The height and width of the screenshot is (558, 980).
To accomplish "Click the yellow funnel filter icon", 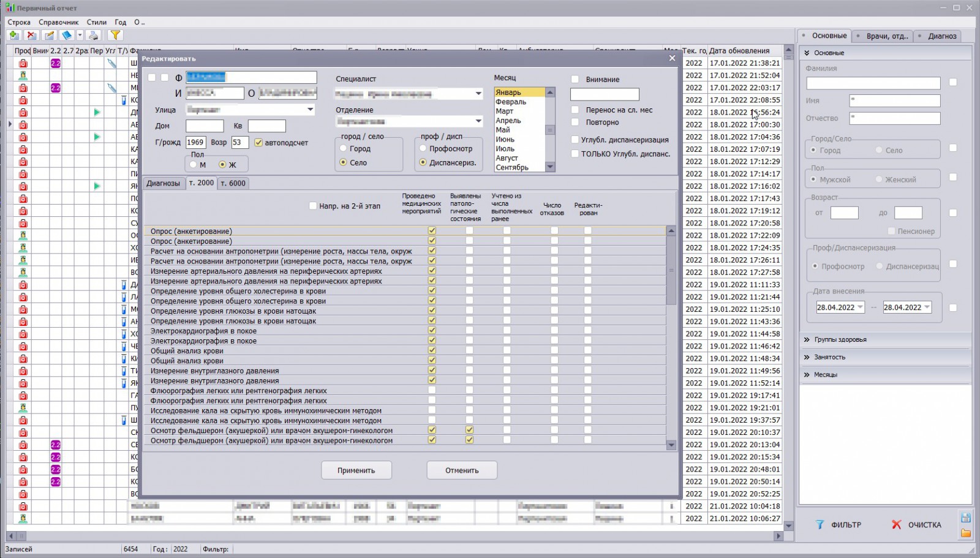I will (x=115, y=36).
